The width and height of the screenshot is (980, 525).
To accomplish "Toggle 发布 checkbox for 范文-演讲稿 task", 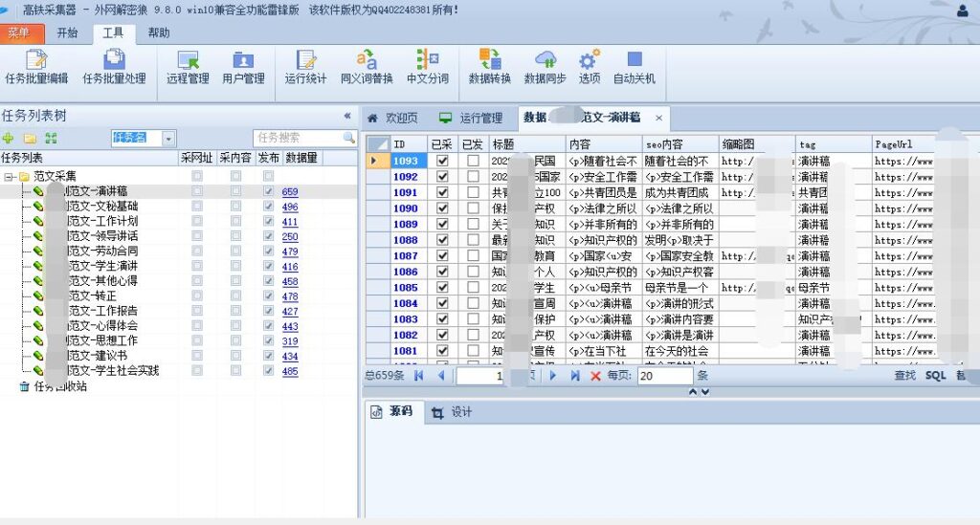I will click(268, 191).
